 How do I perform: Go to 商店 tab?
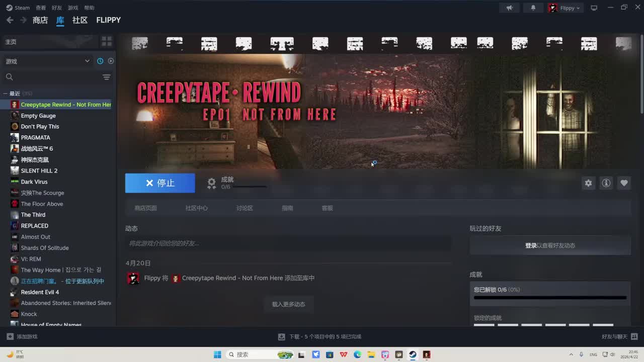click(40, 20)
